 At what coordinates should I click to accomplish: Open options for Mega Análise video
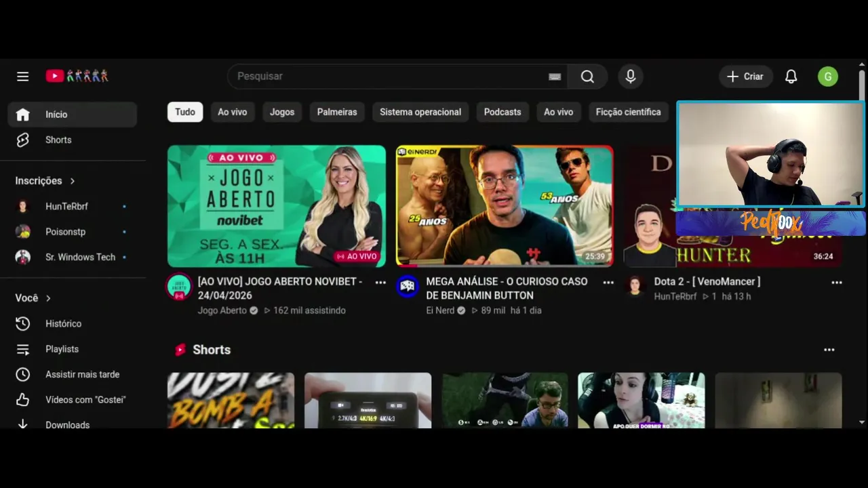coord(608,283)
